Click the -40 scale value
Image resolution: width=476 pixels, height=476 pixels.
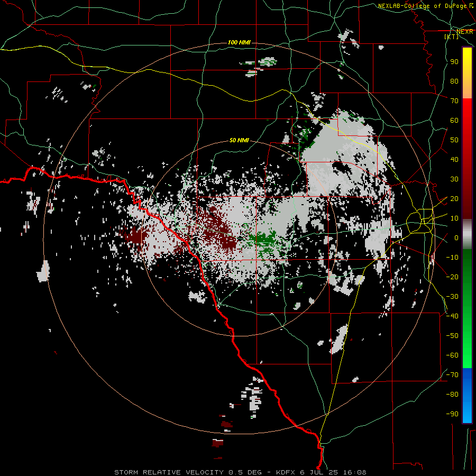452,316
